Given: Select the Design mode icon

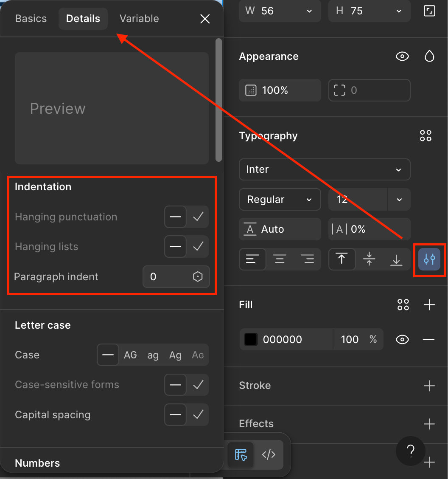Looking at the screenshot, I should tap(241, 454).
